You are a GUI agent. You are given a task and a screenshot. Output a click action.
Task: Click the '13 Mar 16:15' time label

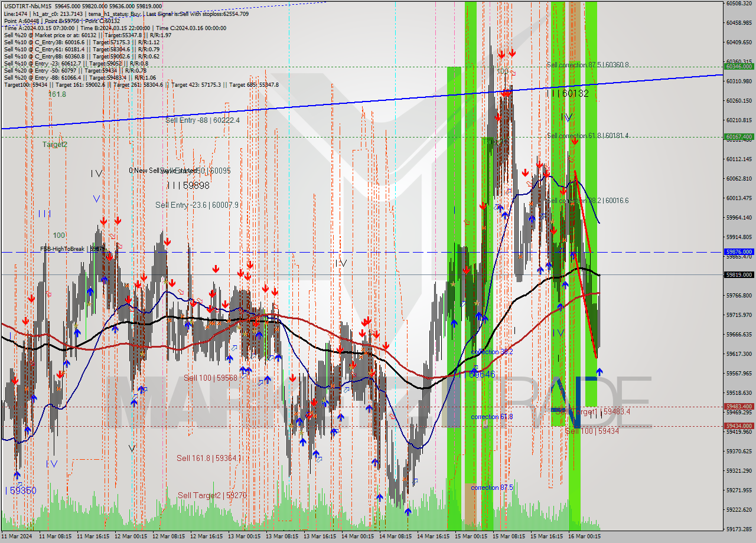pyautogui.click(x=321, y=537)
